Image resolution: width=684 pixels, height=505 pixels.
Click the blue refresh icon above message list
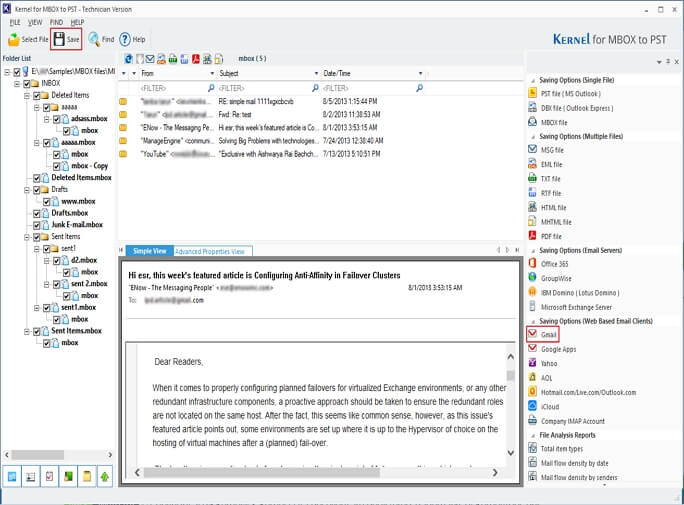click(x=129, y=58)
